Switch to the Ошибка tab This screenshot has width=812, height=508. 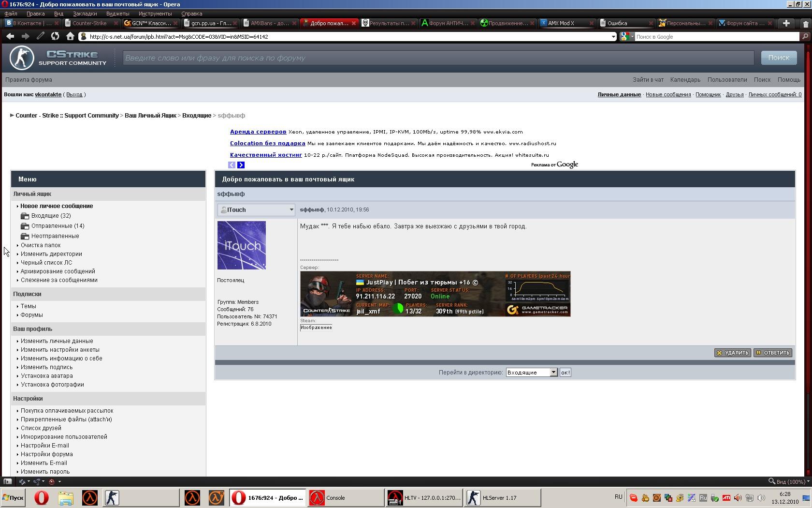(625, 23)
